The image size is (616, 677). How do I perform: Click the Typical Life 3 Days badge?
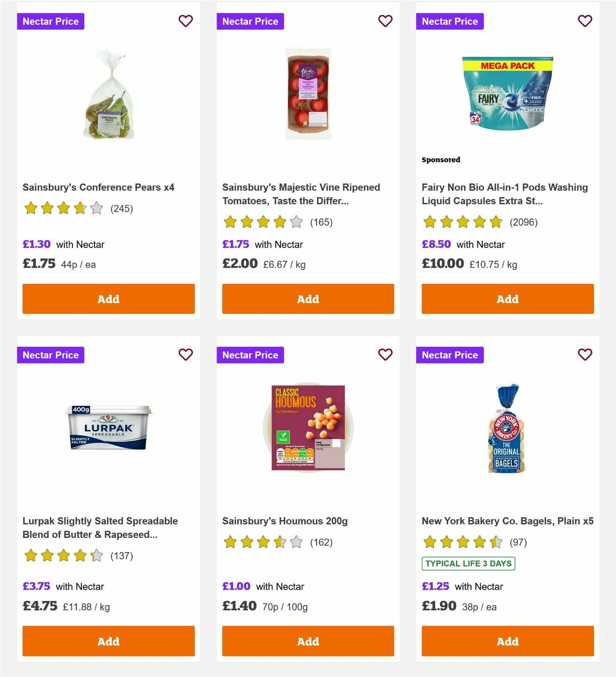click(468, 563)
